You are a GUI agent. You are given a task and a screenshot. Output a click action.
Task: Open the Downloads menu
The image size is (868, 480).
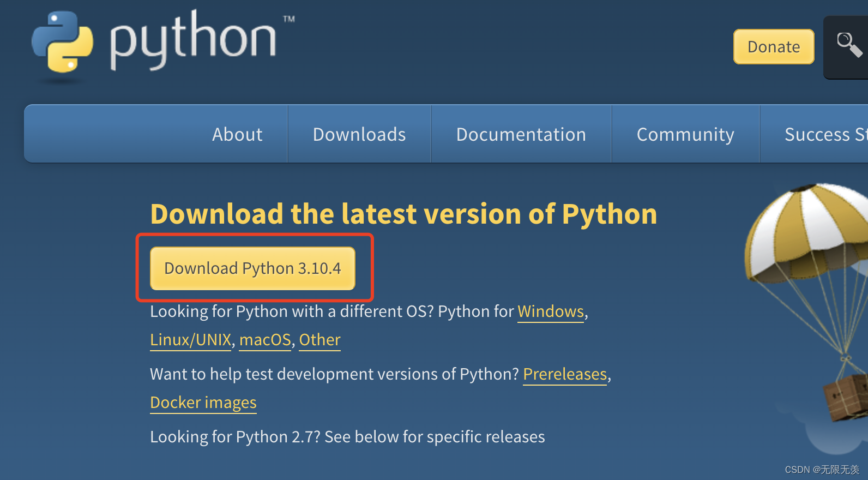[359, 134]
